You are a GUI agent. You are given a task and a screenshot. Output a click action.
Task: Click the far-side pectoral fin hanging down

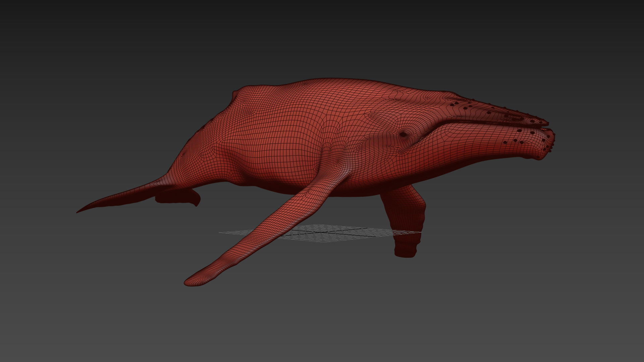pyautogui.click(x=405, y=221)
